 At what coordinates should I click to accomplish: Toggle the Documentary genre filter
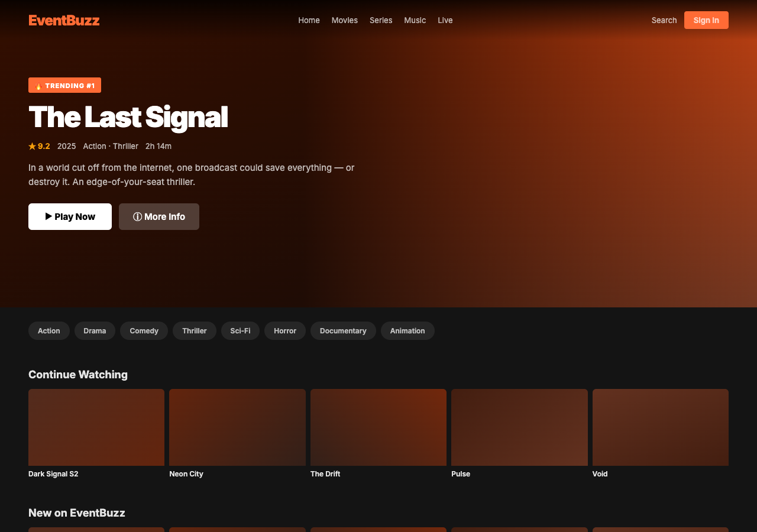point(343,330)
